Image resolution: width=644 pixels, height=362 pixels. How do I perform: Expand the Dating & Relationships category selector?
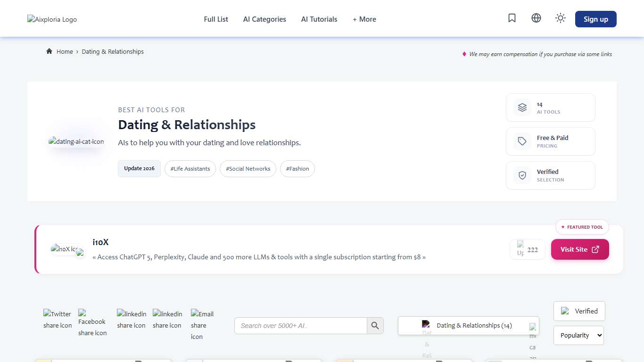click(468, 326)
